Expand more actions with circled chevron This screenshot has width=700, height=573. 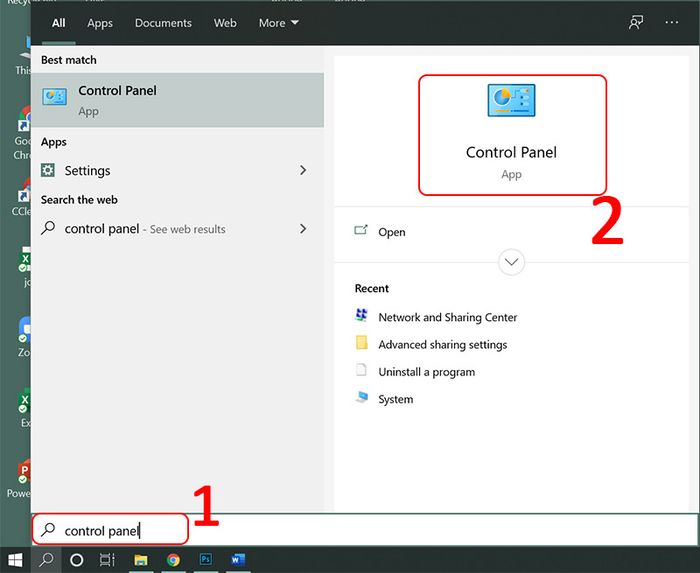click(511, 262)
